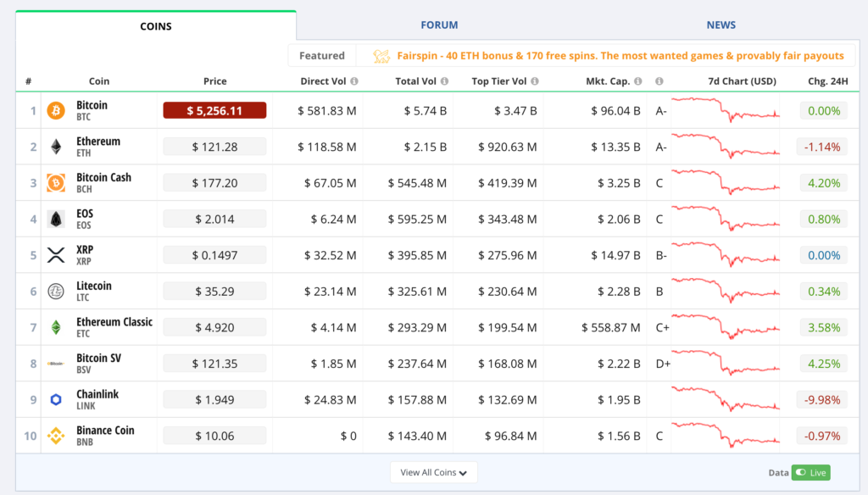Image resolution: width=868 pixels, height=495 pixels.
Task: Click Ethereum -1.14% change badge
Action: point(822,147)
